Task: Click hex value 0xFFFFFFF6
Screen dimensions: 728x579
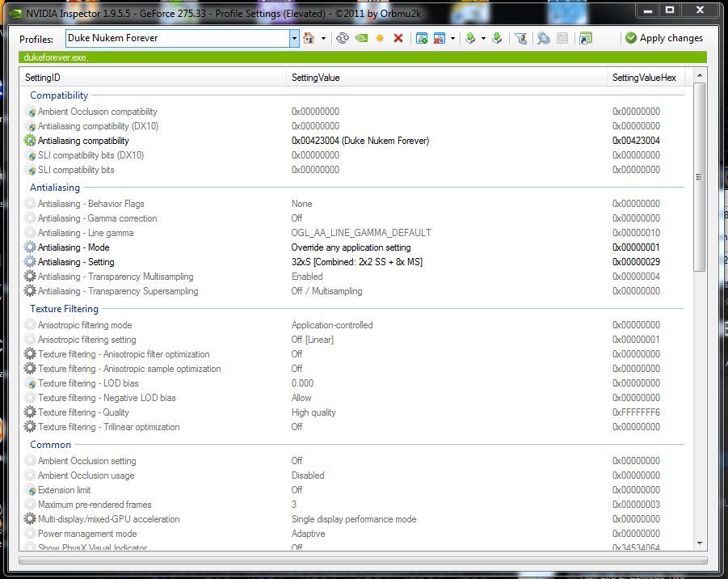Action: (x=636, y=412)
